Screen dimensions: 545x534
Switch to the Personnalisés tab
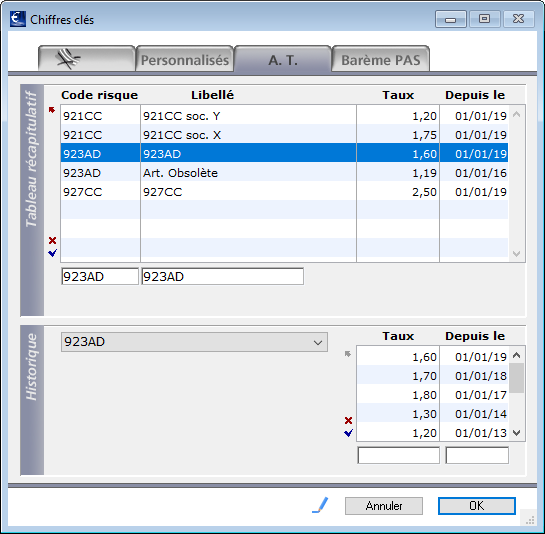pos(185,59)
